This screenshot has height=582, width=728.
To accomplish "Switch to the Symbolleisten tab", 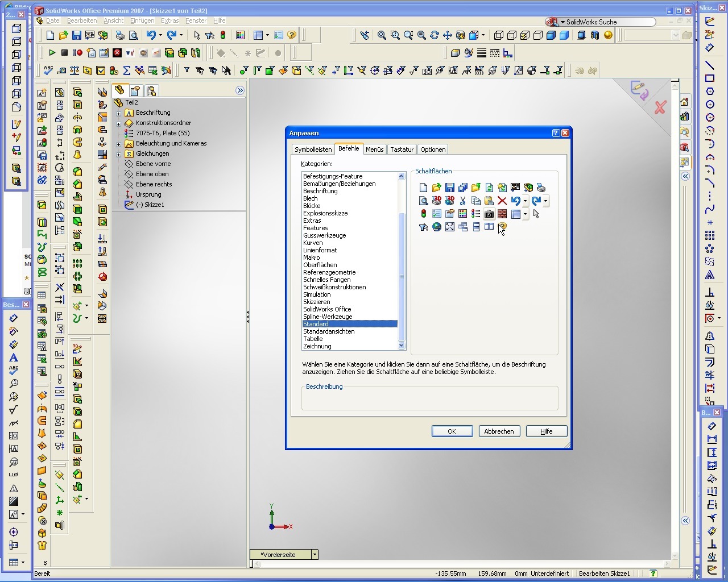I will pyautogui.click(x=313, y=149).
